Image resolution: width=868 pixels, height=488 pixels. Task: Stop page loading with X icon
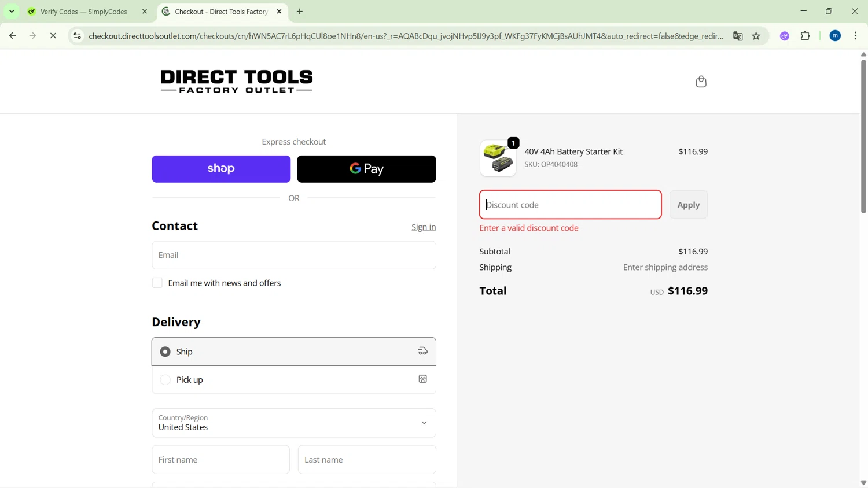[53, 36]
